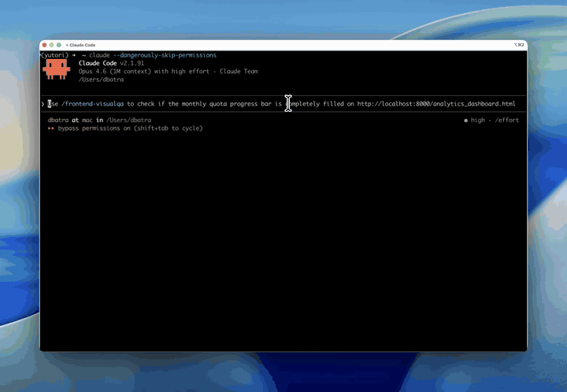The width and height of the screenshot is (567, 392).
Task: Click the double arrow icon before bypass permissions
Action: (x=50, y=128)
